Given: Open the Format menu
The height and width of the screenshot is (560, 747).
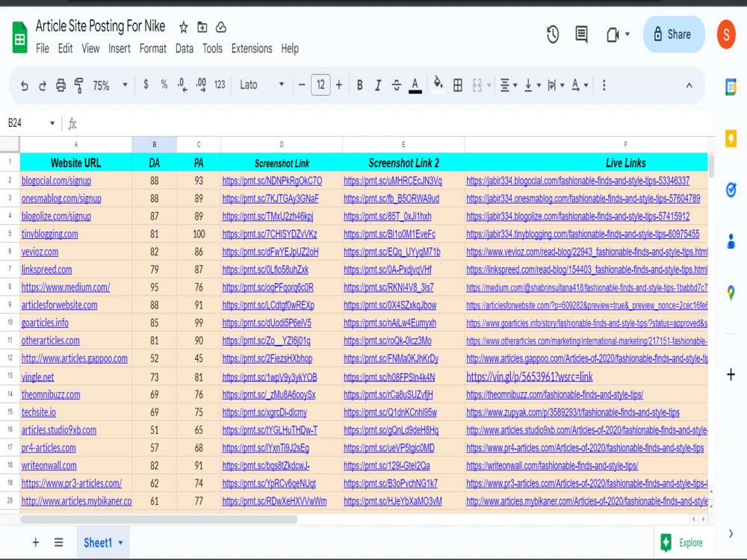Looking at the screenshot, I should 153,49.
